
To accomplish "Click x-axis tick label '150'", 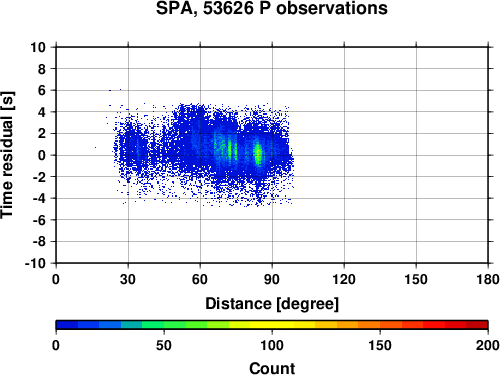I will click(x=416, y=279).
